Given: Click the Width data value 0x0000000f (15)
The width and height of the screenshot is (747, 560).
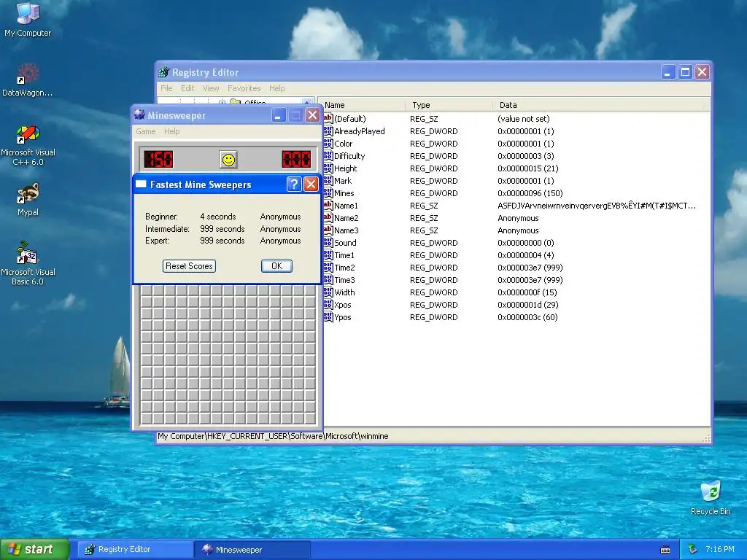Looking at the screenshot, I should coord(527,292).
